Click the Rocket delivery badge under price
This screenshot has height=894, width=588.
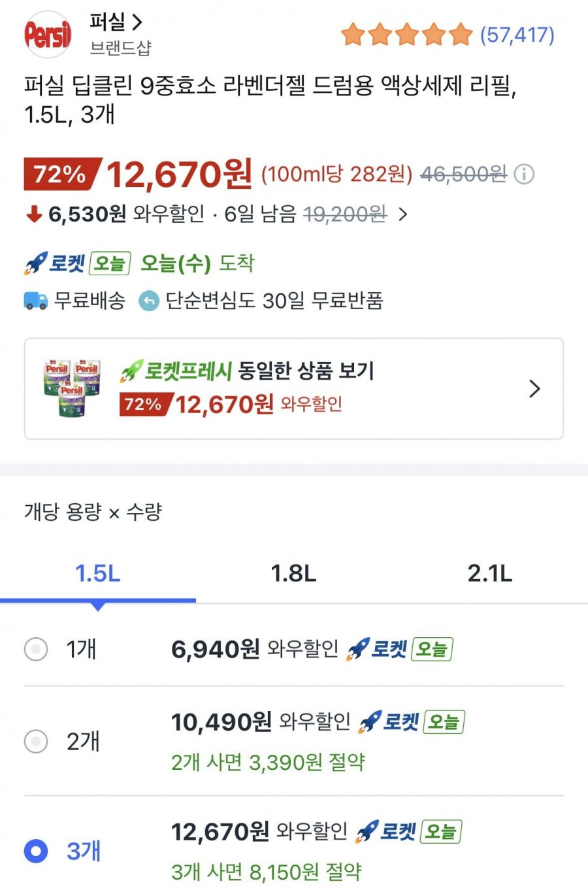77,263
